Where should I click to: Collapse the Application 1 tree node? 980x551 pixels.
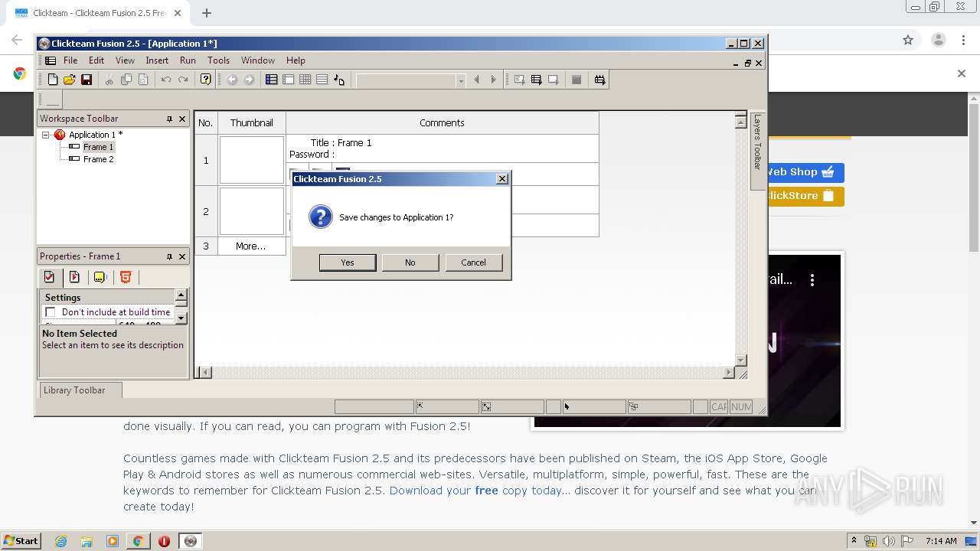click(46, 135)
